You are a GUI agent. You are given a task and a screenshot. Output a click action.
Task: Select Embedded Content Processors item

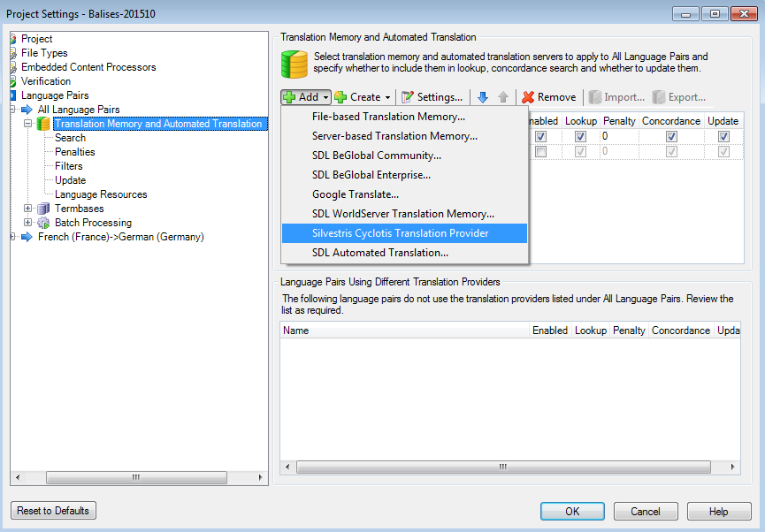click(x=88, y=67)
